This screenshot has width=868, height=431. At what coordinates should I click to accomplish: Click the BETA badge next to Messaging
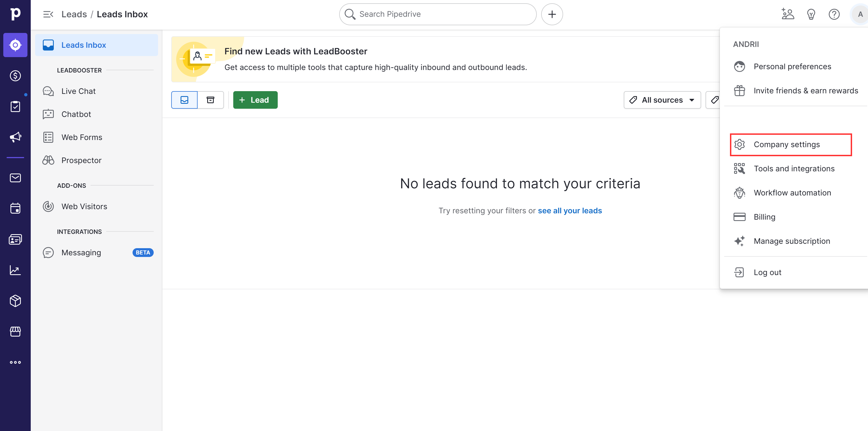tap(143, 252)
